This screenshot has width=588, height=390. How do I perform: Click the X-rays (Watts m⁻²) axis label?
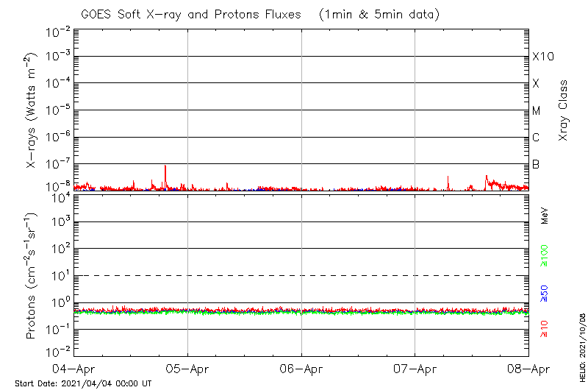pyautogui.click(x=32, y=110)
